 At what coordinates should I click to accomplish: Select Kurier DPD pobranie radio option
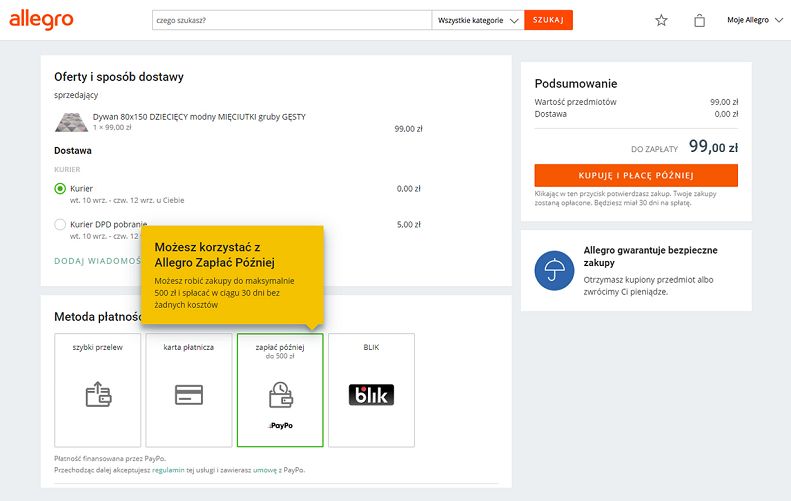click(60, 225)
